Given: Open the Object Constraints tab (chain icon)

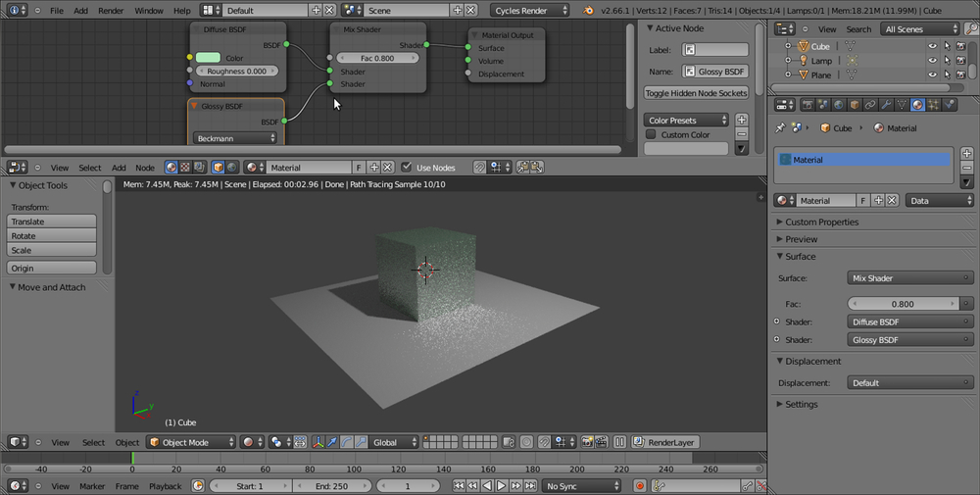Looking at the screenshot, I should click(869, 105).
